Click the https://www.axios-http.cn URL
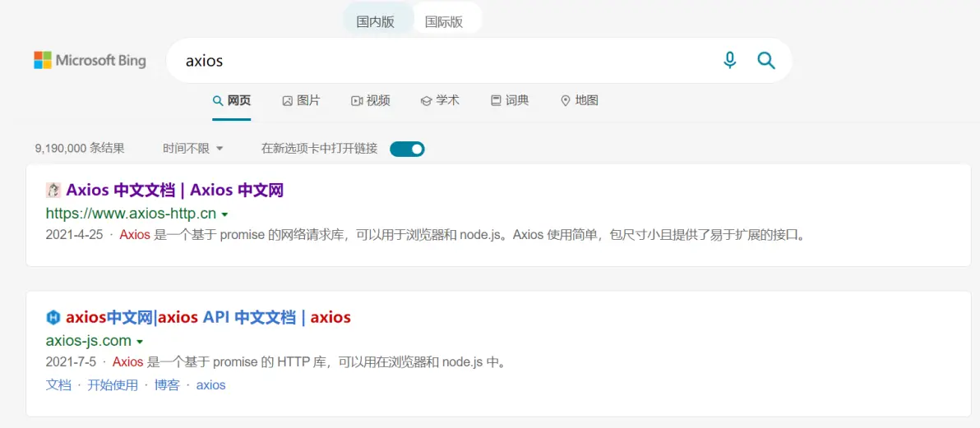This screenshot has height=428, width=980. [x=132, y=214]
